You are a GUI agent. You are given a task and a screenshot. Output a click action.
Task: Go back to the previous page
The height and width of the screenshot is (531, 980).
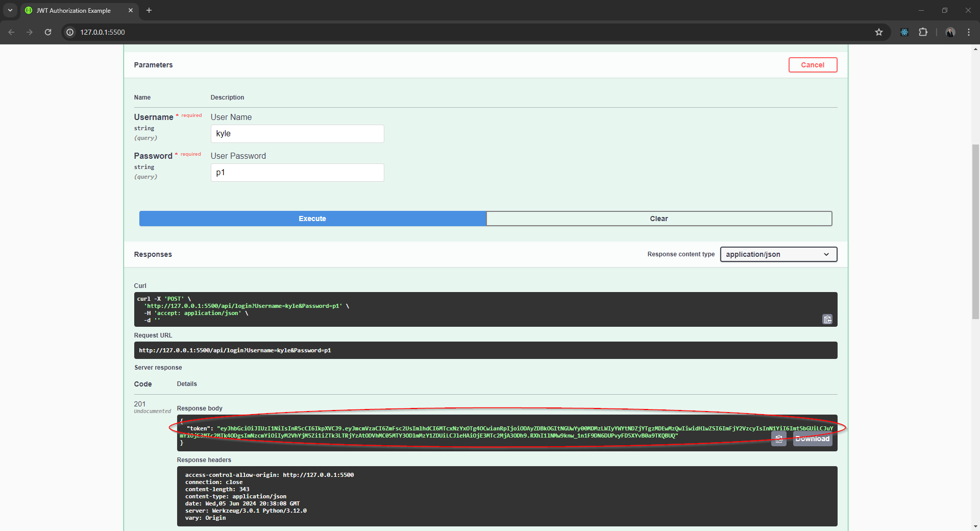(x=11, y=32)
